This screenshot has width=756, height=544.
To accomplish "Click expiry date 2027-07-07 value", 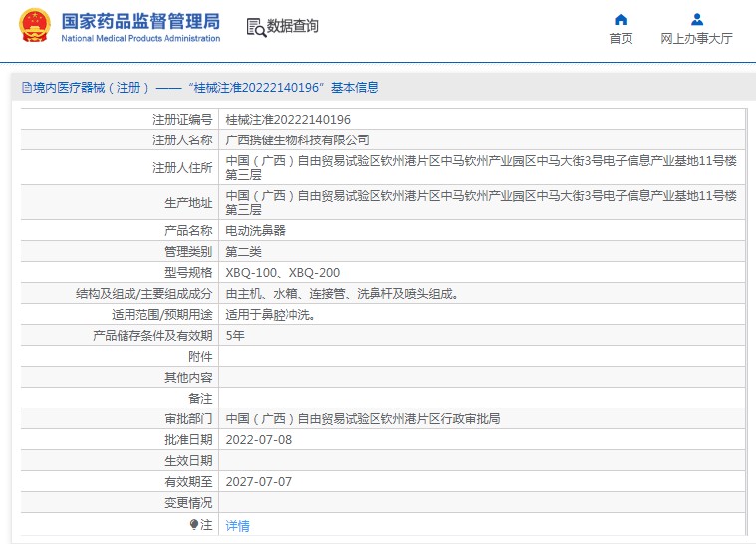I will pos(259,481).
